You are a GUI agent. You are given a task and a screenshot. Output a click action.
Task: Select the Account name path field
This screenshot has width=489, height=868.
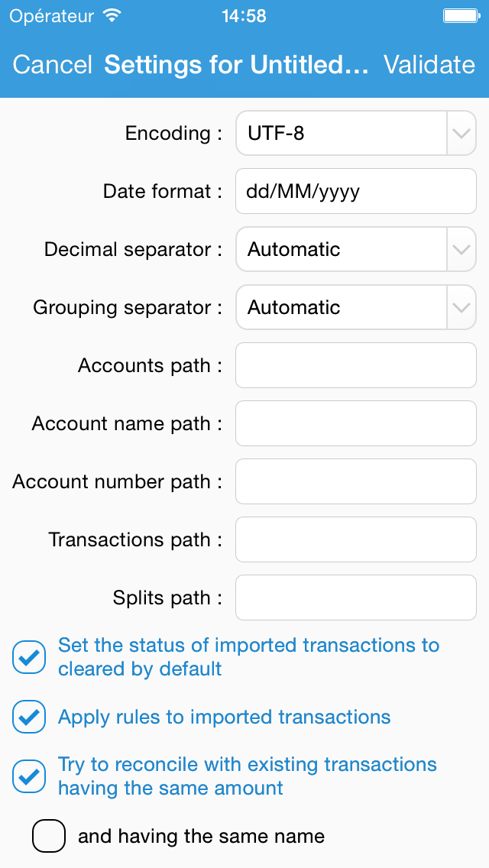(x=356, y=423)
